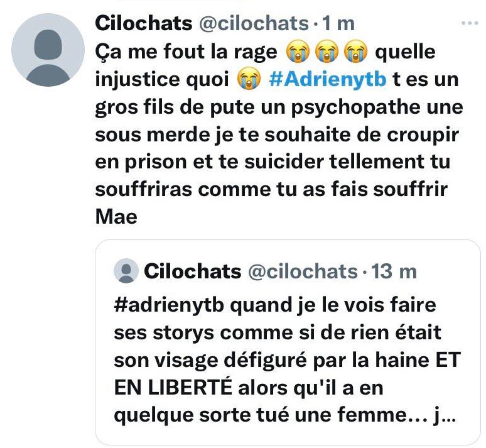486x448 pixels.
Task: Click the crying emoji after 'injustice quoi'
Action: [x=249, y=79]
